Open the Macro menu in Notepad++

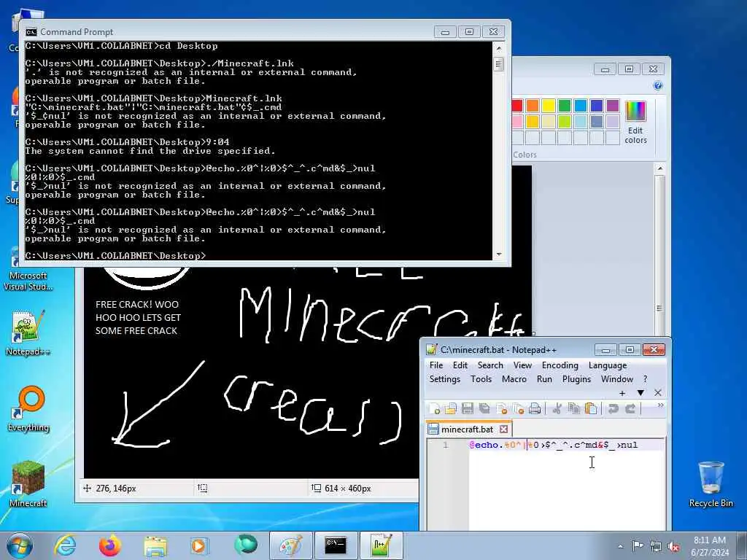(514, 379)
